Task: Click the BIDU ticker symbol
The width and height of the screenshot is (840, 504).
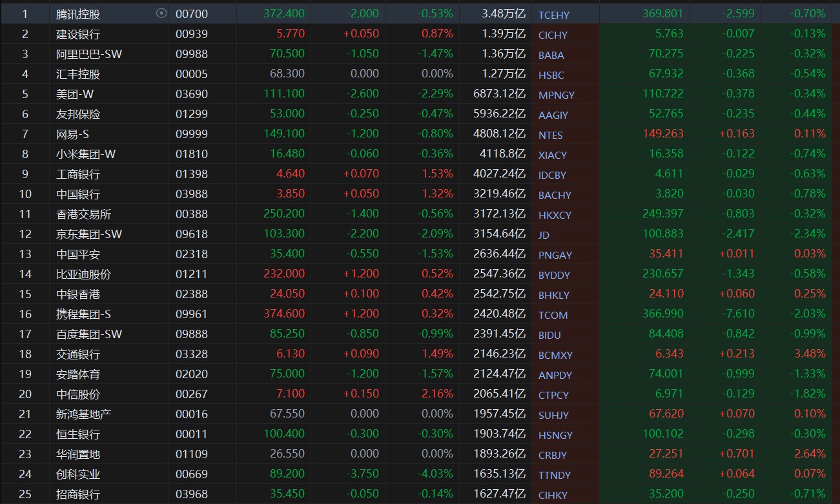Action: tap(549, 335)
